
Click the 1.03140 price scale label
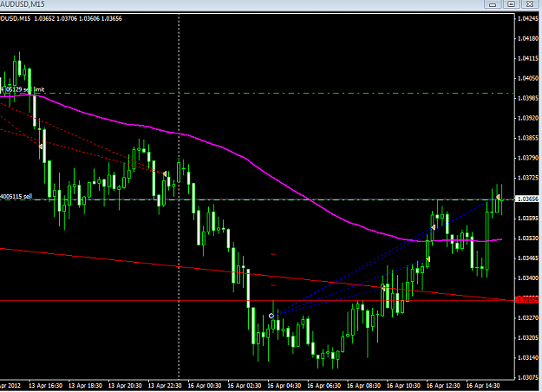pos(528,358)
